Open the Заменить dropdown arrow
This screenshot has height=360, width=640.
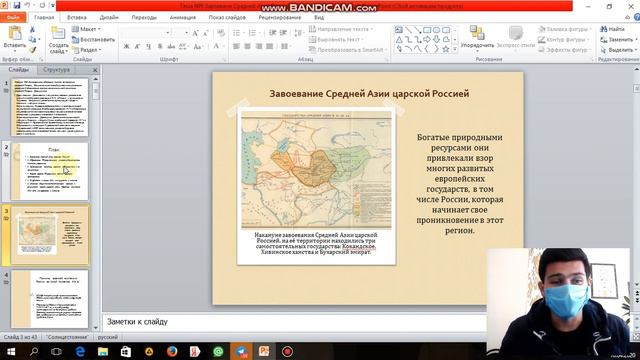click(x=637, y=40)
